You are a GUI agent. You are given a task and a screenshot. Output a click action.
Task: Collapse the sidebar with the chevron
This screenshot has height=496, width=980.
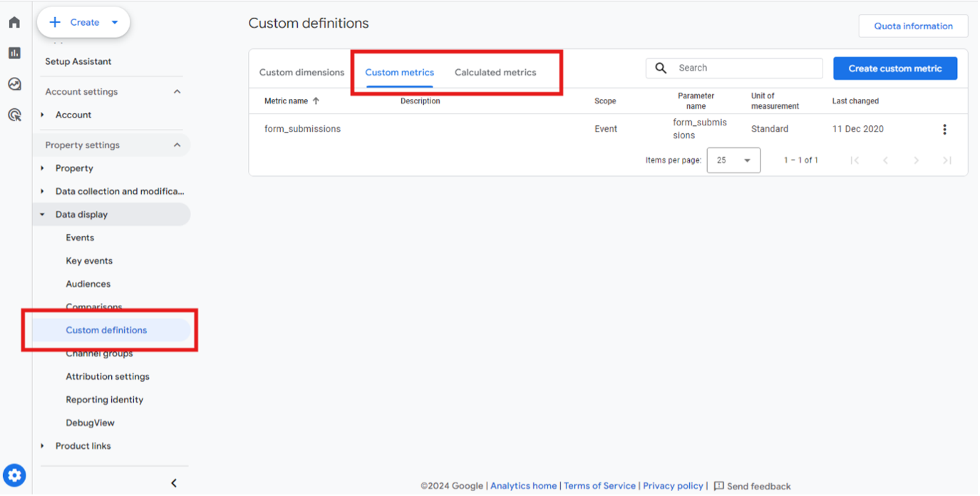pyautogui.click(x=174, y=483)
